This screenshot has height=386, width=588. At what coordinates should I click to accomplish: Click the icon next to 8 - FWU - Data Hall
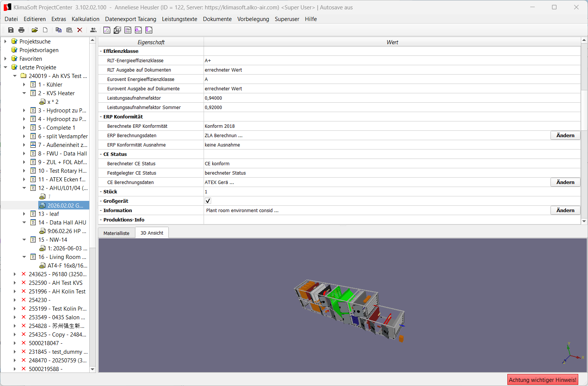[x=33, y=153]
